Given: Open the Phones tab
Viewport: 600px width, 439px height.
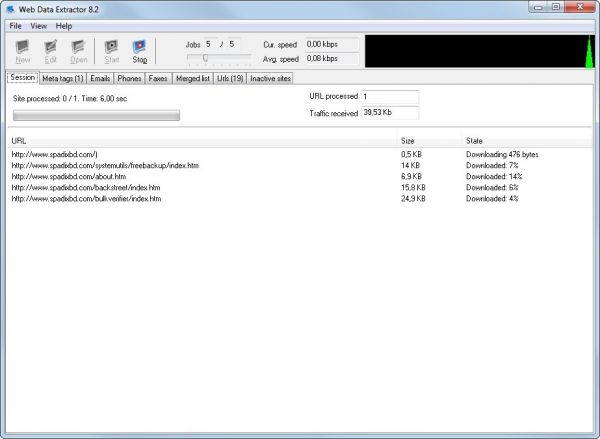Looking at the screenshot, I should (129, 78).
